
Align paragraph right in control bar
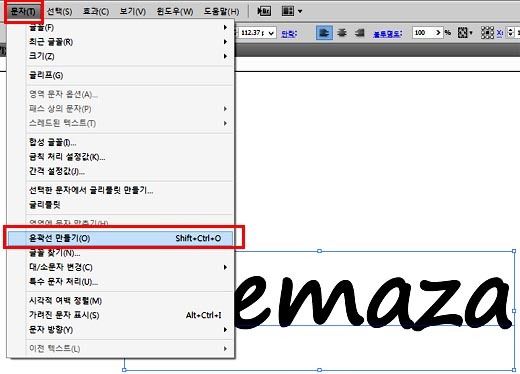point(359,33)
